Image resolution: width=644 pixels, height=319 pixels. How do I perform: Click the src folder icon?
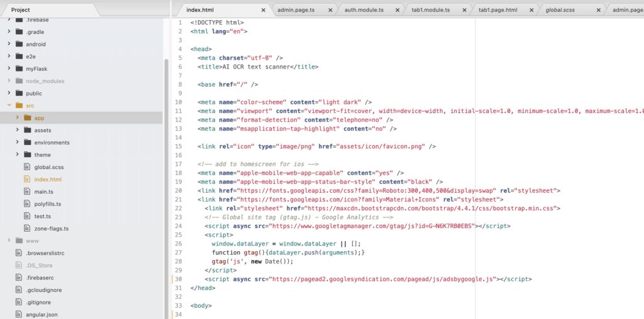click(x=19, y=105)
